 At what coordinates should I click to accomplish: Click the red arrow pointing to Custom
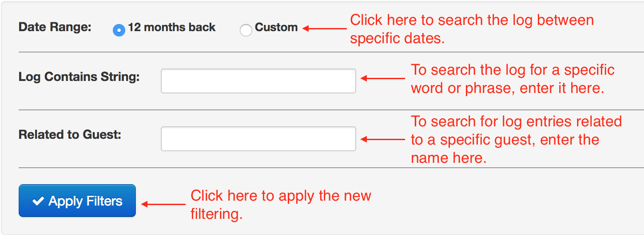point(324,28)
